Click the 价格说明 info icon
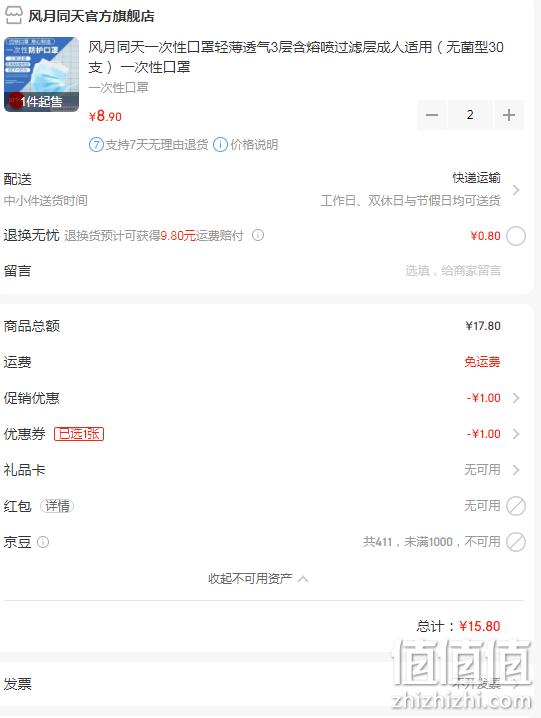The width and height of the screenshot is (541, 718). (x=220, y=145)
